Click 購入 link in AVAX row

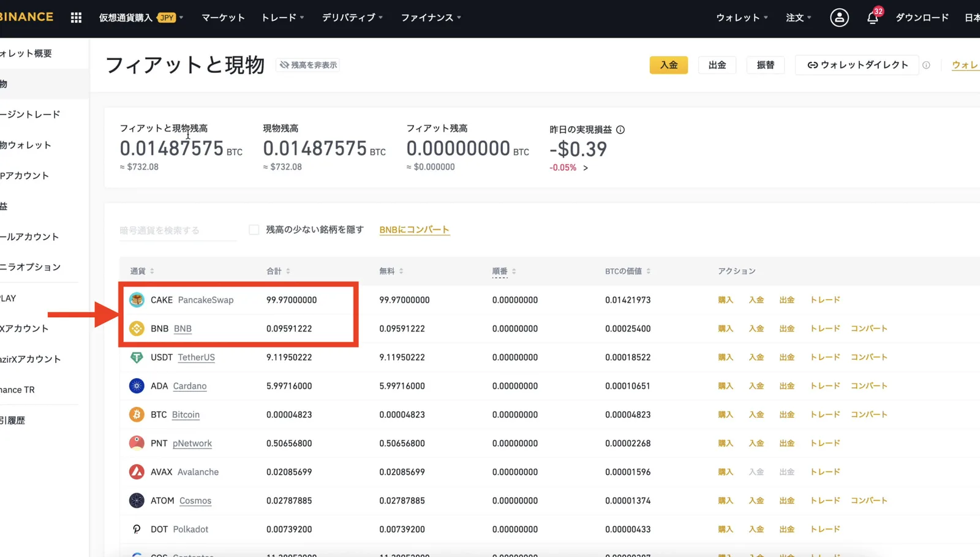click(725, 472)
